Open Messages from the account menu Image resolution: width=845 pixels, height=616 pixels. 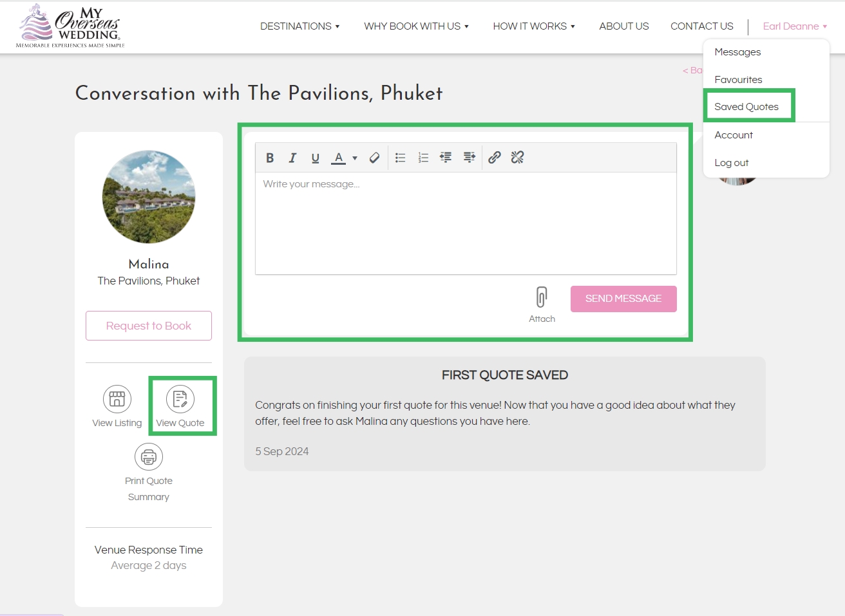(x=737, y=52)
